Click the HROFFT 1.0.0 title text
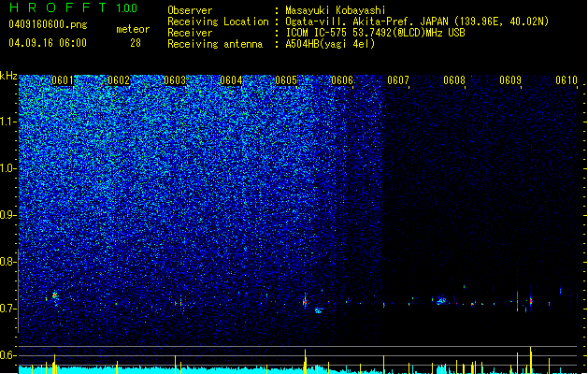Viewport: 588px width, 374px height. [x=74, y=7]
